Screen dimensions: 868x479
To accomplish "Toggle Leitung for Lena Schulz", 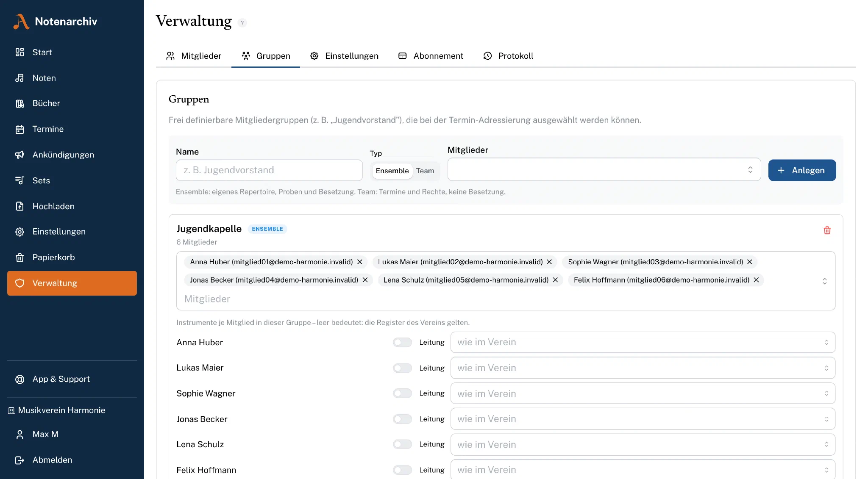I will coord(402,444).
